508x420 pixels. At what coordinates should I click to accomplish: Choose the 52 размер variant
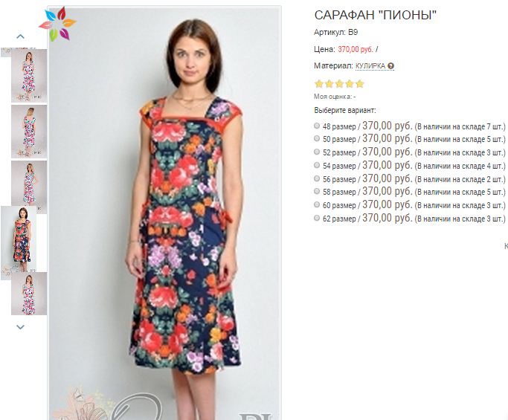pyautogui.click(x=317, y=152)
